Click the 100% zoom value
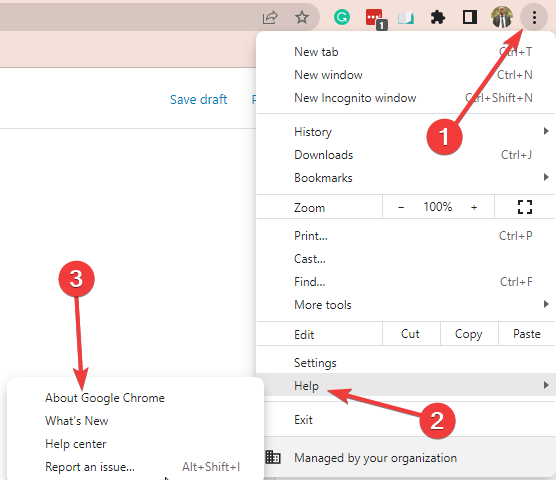 click(438, 207)
